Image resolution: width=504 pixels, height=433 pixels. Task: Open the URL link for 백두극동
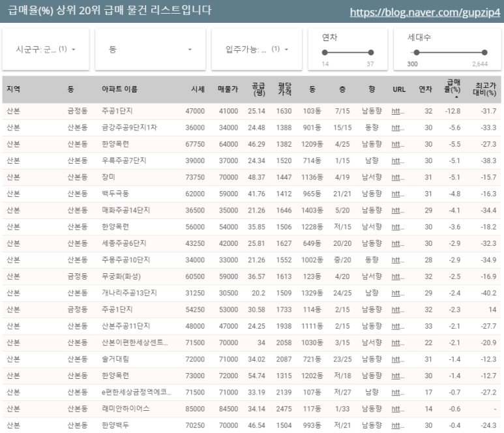tap(398, 194)
